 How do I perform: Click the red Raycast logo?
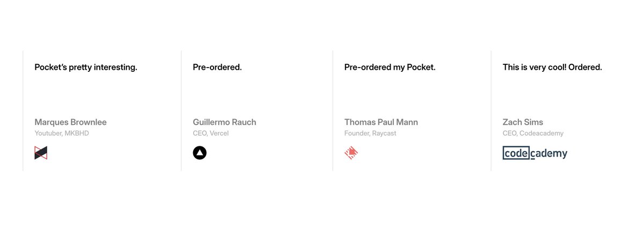(351, 153)
